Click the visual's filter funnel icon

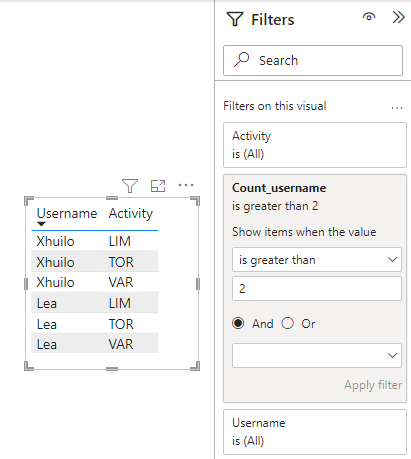130,186
